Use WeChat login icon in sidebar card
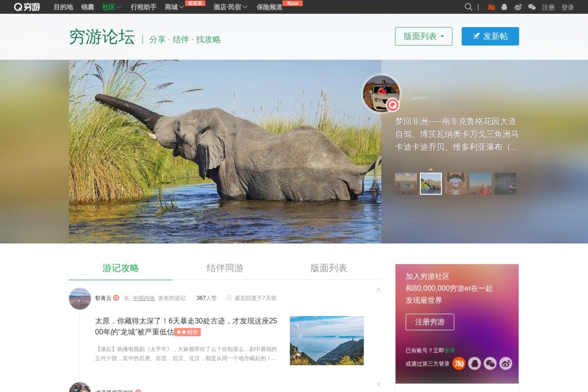 (490, 364)
